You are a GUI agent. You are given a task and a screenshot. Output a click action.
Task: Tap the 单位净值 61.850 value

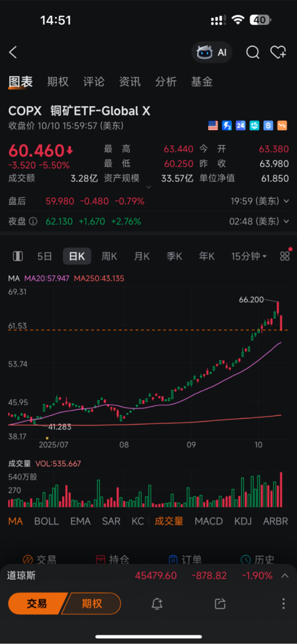275,178
